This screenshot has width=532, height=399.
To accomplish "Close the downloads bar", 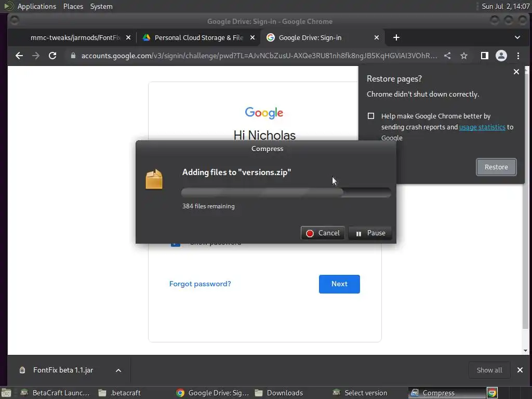I will click(x=520, y=370).
